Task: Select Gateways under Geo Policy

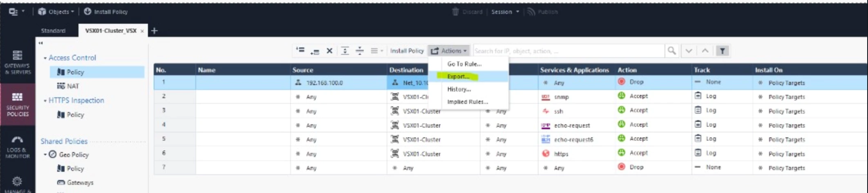Action: (75, 182)
